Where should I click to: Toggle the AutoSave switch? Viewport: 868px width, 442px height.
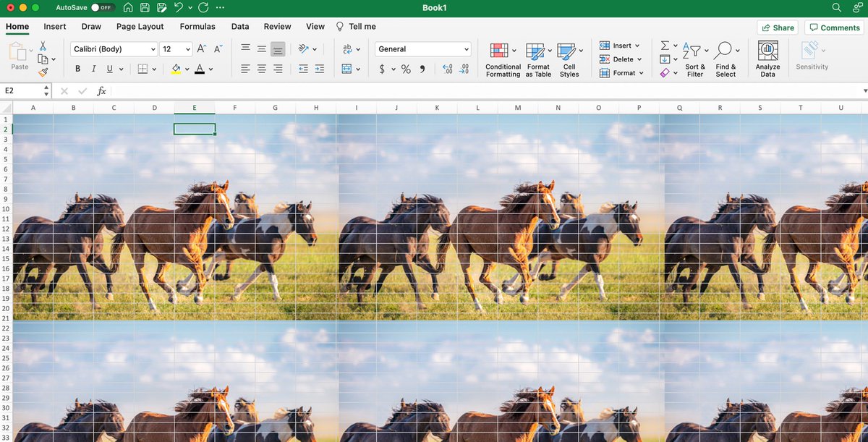(x=102, y=7)
